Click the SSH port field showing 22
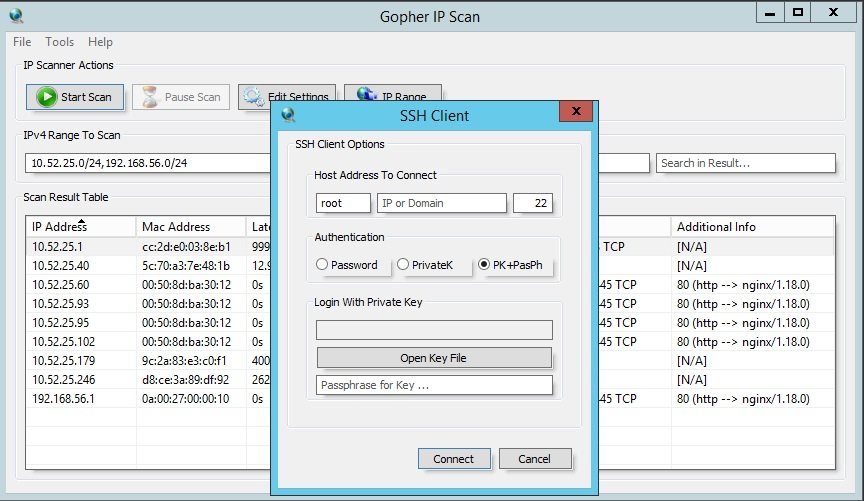The height and width of the screenshot is (501, 864). 532,203
